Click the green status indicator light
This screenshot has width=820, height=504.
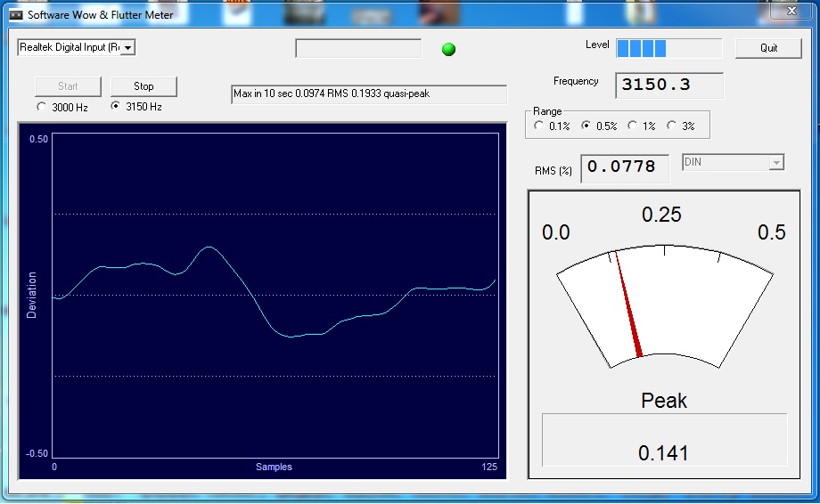pyautogui.click(x=448, y=50)
